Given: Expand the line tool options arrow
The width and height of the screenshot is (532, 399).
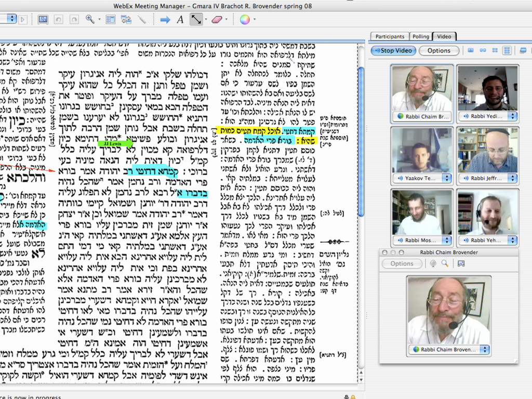Looking at the screenshot, I should point(206,19).
